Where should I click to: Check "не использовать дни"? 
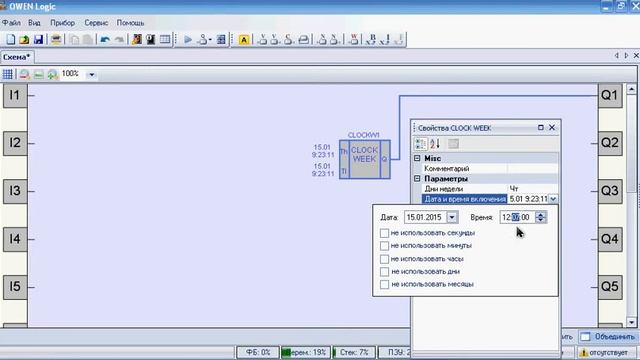[x=384, y=272]
